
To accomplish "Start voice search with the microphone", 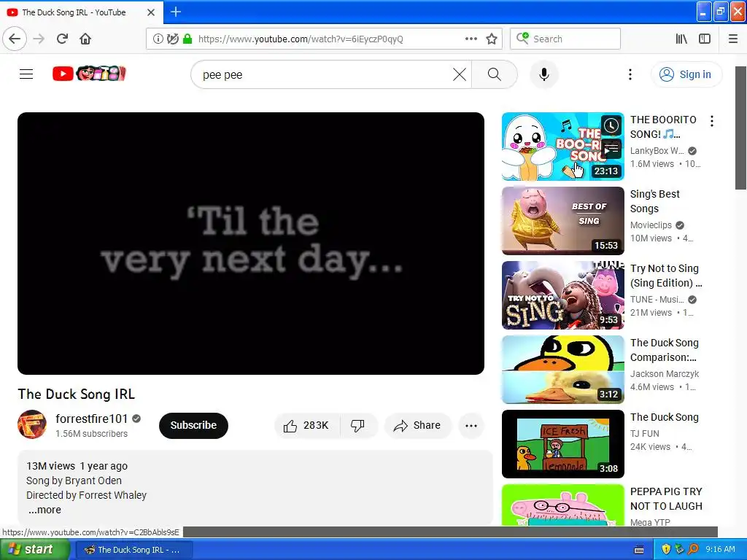I will point(544,74).
